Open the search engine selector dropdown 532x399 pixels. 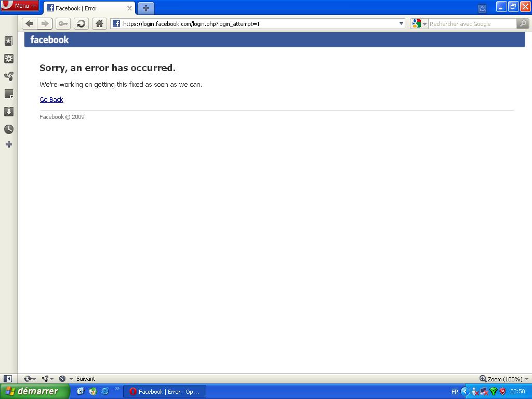click(419, 24)
